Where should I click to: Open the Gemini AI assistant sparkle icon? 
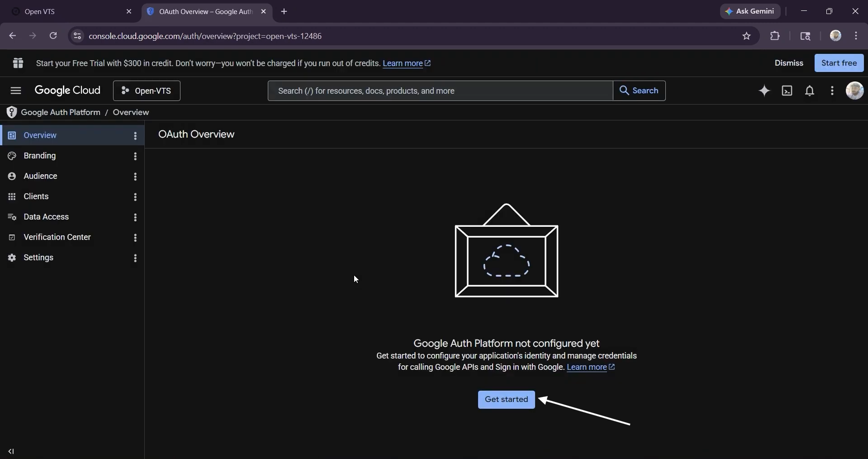pyautogui.click(x=764, y=91)
